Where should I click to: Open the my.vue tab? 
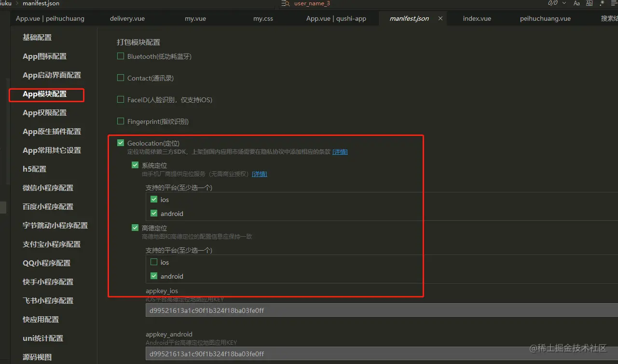(195, 18)
